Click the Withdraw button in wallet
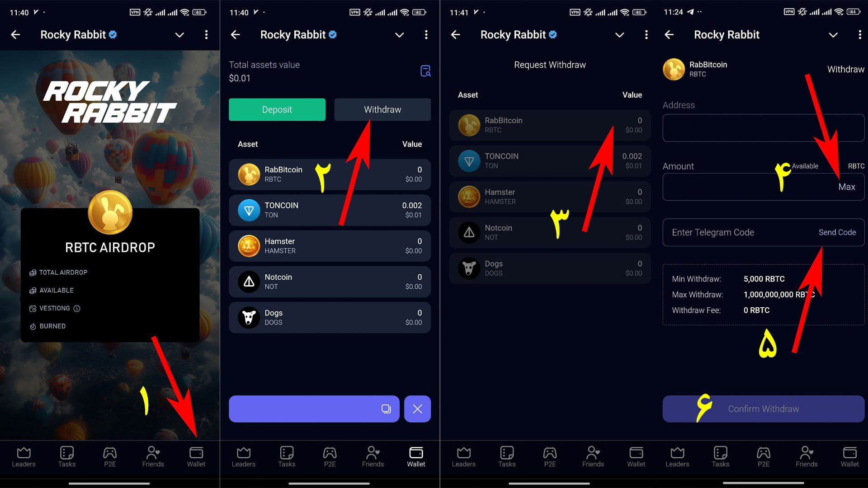The width and height of the screenshot is (868, 488). 382,109
